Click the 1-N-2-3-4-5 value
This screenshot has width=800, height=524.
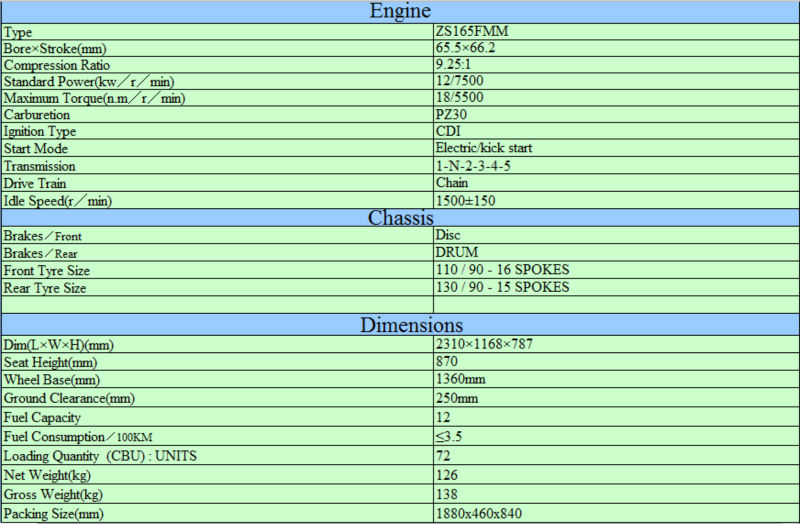[473, 165]
